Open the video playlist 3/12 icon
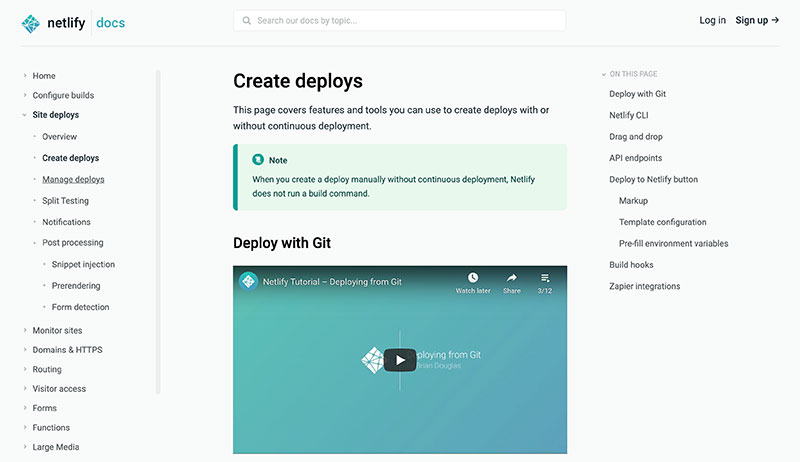800x462 pixels. coord(545,278)
